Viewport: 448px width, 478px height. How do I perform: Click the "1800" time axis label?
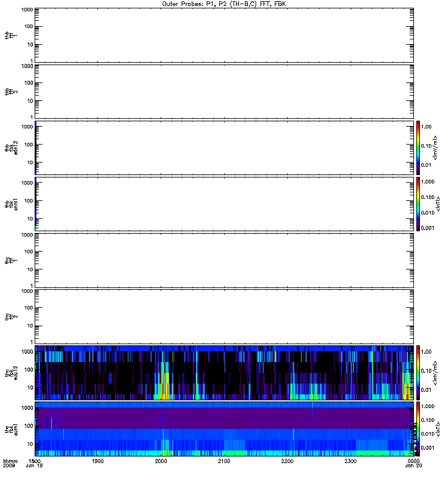[x=35, y=461]
